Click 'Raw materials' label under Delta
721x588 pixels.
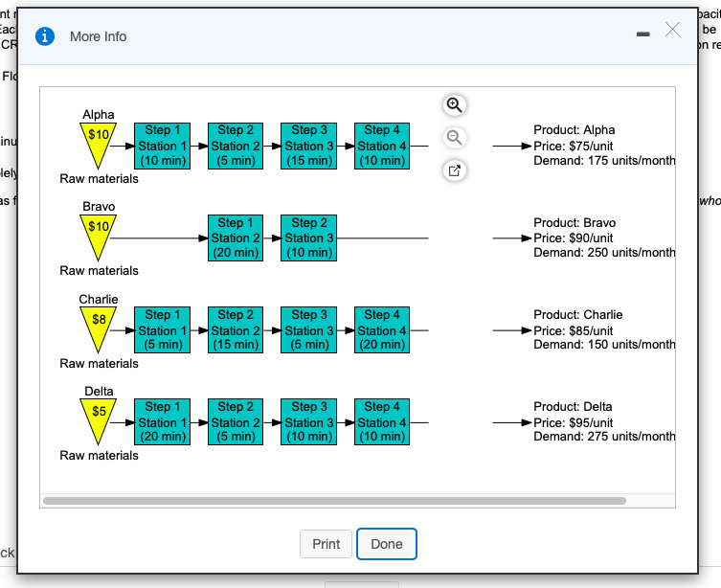coord(99,455)
